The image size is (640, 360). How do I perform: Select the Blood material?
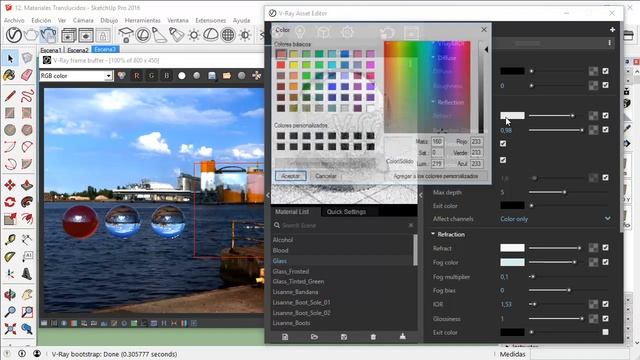pos(280,251)
